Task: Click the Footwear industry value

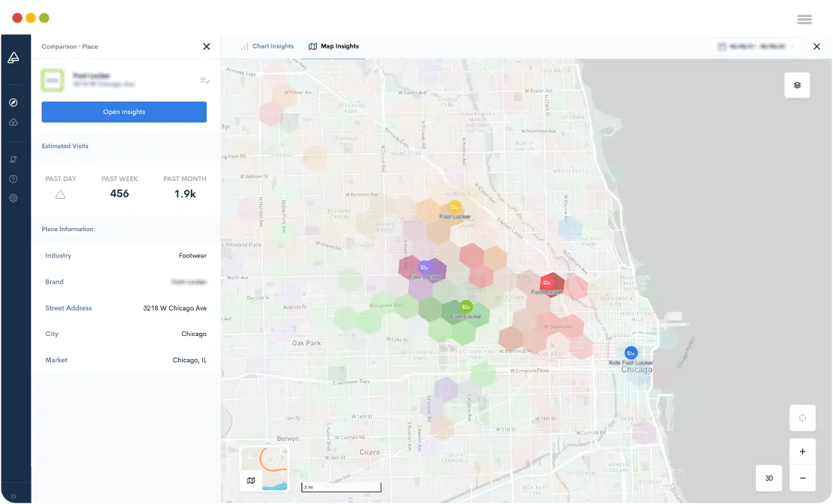Action: coord(192,256)
